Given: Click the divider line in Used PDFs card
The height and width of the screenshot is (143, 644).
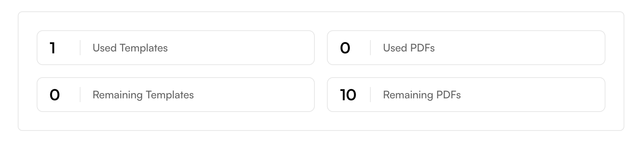Looking at the screenshot, I should 370,48.
